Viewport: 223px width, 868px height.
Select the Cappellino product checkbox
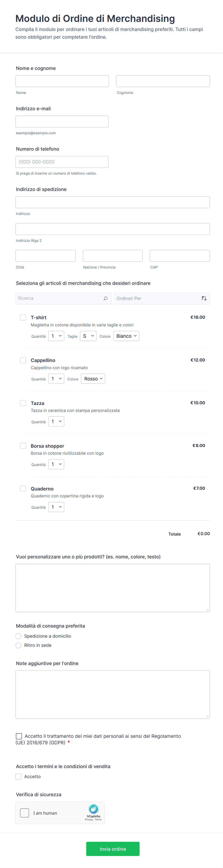point(23,360)
